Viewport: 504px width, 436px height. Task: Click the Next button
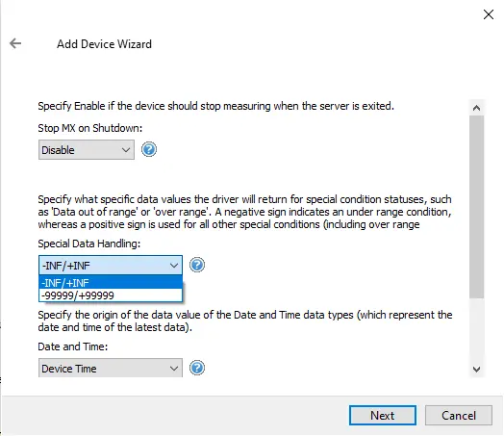[383, 415]
